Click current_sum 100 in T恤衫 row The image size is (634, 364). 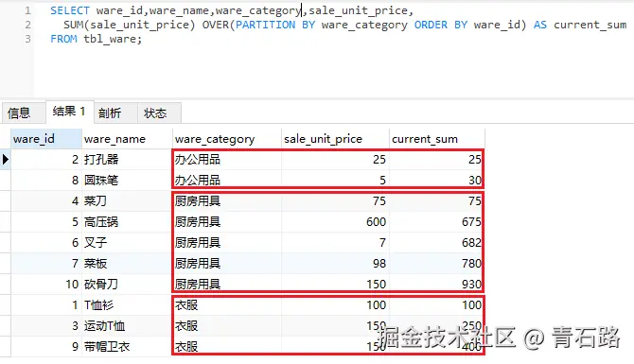tap(471, 305)
